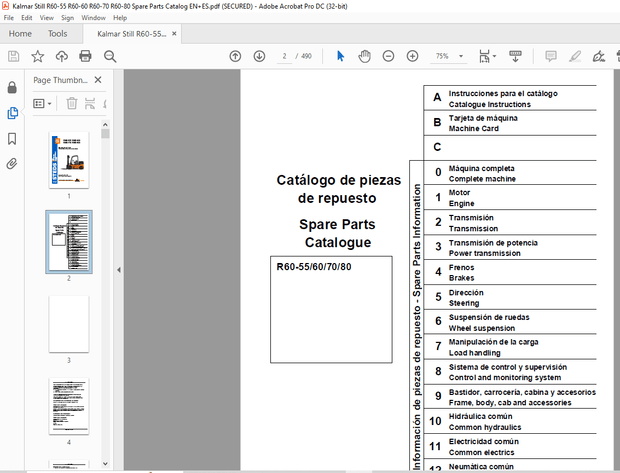Click the Catálogo de piezas de repuesto heading
Viewport: 620px width, 473px height.
point(338,189)
